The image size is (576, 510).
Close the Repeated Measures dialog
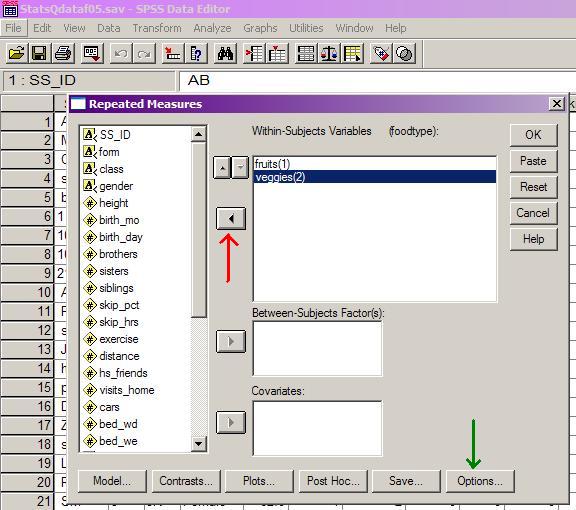click(x=557, y=104)
